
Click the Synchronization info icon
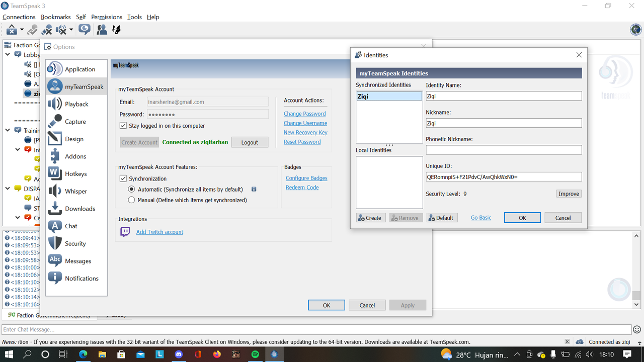point(254,190)
